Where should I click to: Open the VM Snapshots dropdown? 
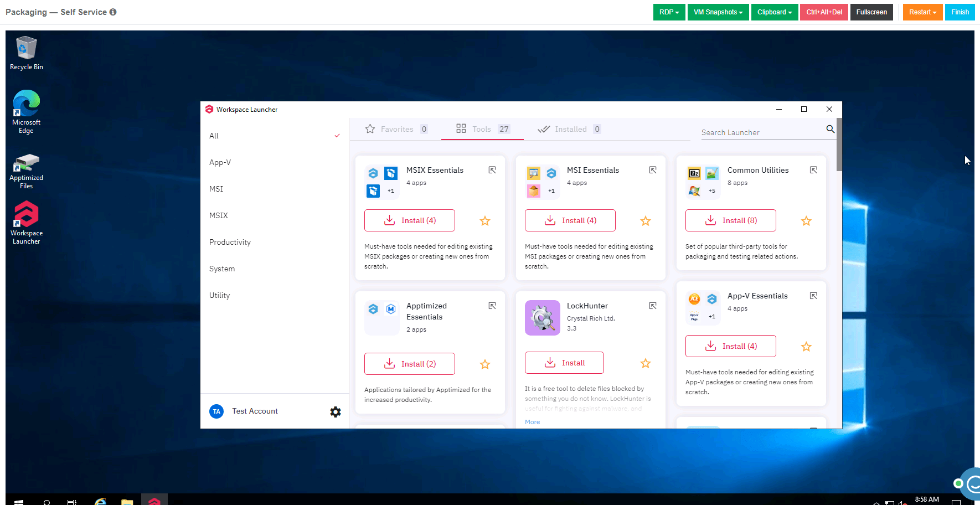tap(718, 12)
